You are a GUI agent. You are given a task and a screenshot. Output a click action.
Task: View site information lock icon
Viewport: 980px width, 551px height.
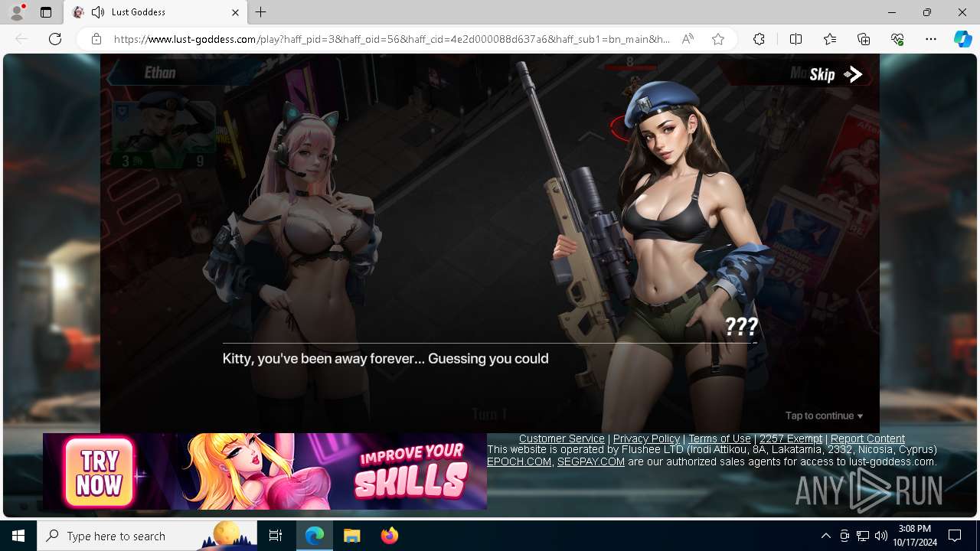[x=96, y=39]
